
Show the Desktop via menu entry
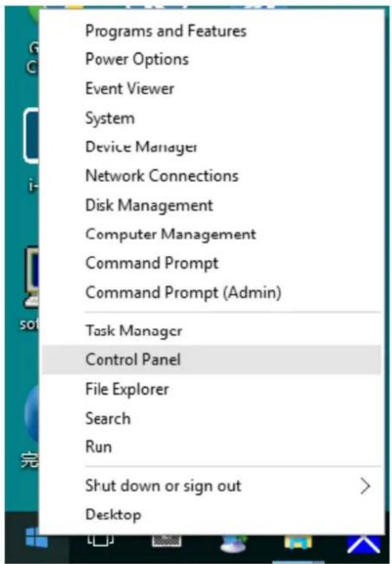pyautogui.click(x=113, y=514)
